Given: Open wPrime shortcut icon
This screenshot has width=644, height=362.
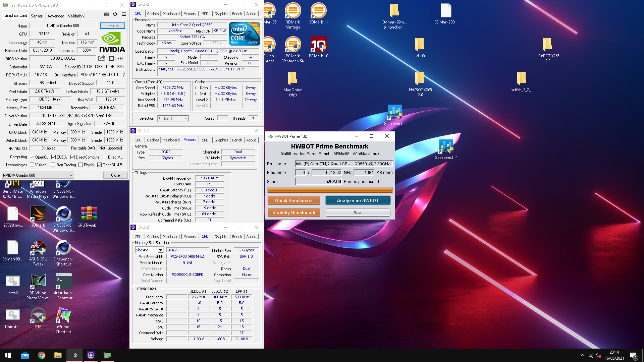Looking at the screenshot, I should point(63,320).
